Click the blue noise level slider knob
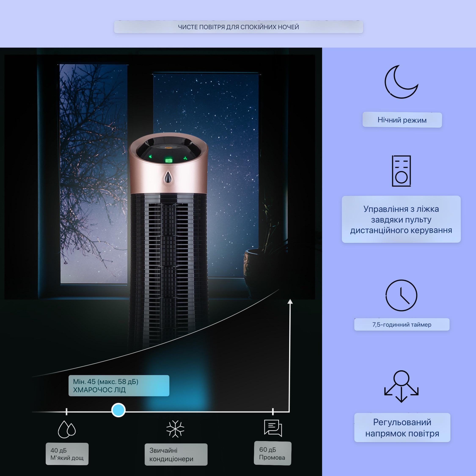 (118, 410)
